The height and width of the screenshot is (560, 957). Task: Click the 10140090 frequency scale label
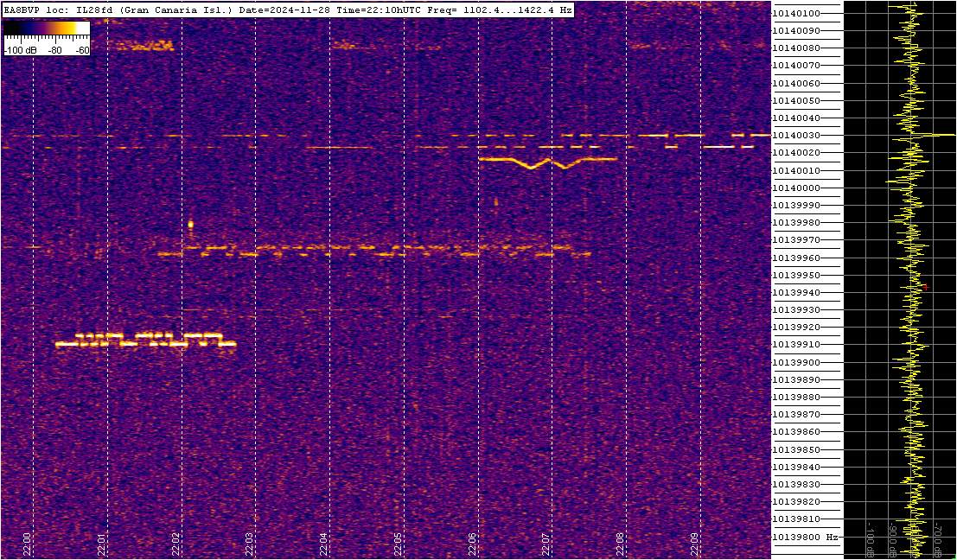[x=796, y=30]
